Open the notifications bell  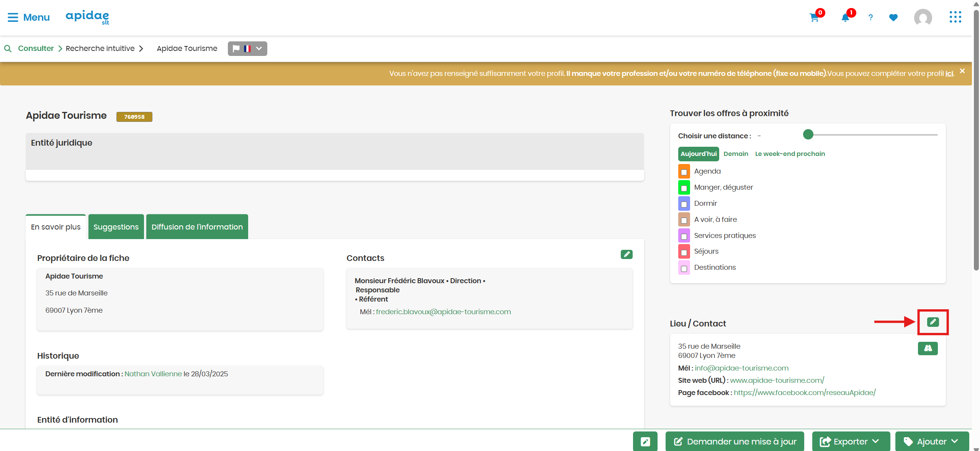845,18
